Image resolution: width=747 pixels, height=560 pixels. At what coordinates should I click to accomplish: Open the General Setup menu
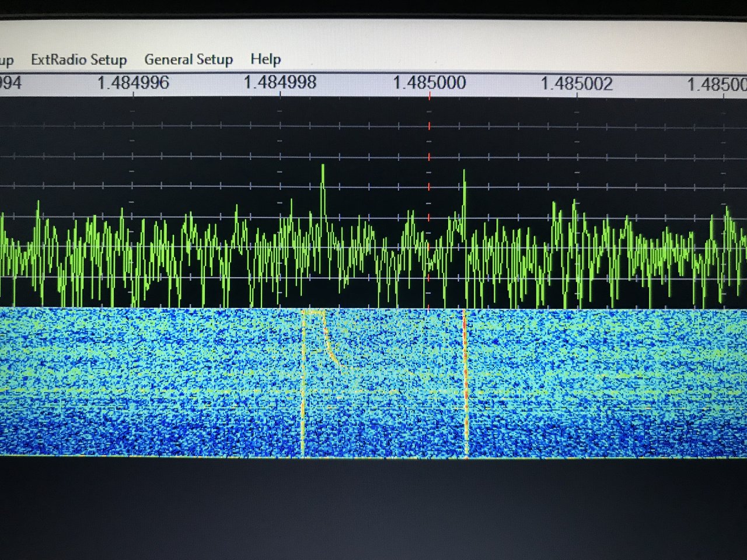pos(189,60)
